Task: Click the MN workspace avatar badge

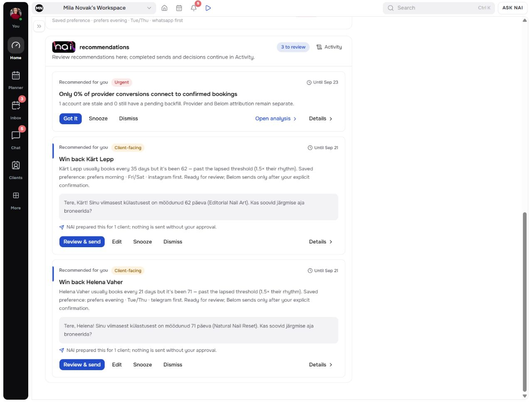Action: [39, 8]
